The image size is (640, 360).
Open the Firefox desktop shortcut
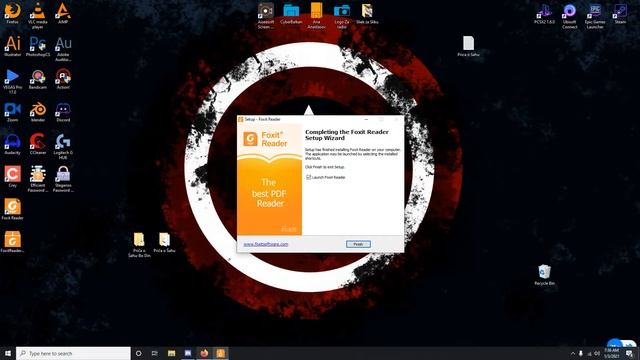(x=12, y=14)
